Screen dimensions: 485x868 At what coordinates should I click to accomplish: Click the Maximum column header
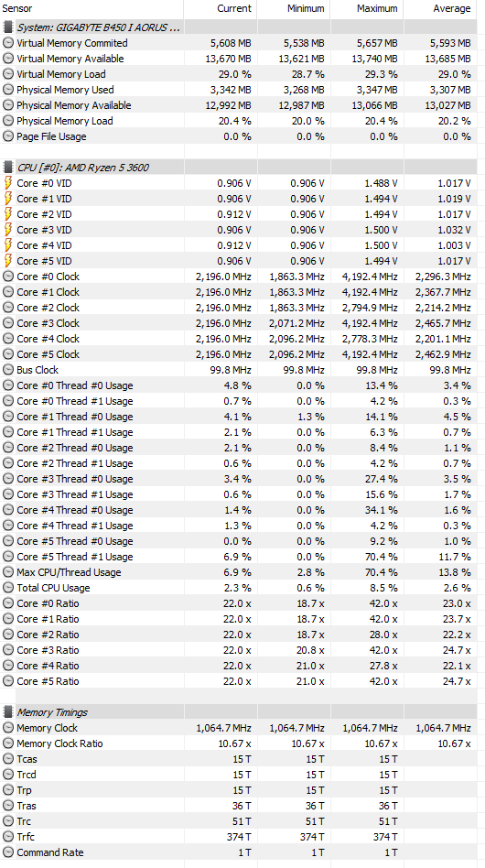click(377, 8)
